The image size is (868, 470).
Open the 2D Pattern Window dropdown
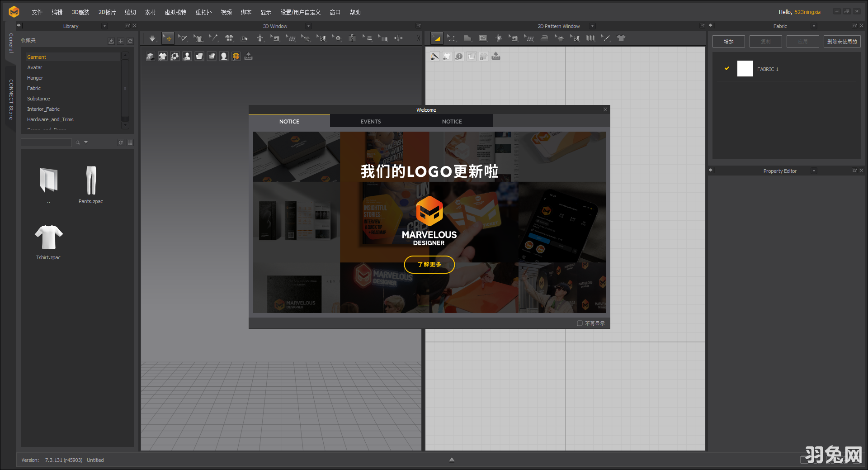click(x=592, y=26)
